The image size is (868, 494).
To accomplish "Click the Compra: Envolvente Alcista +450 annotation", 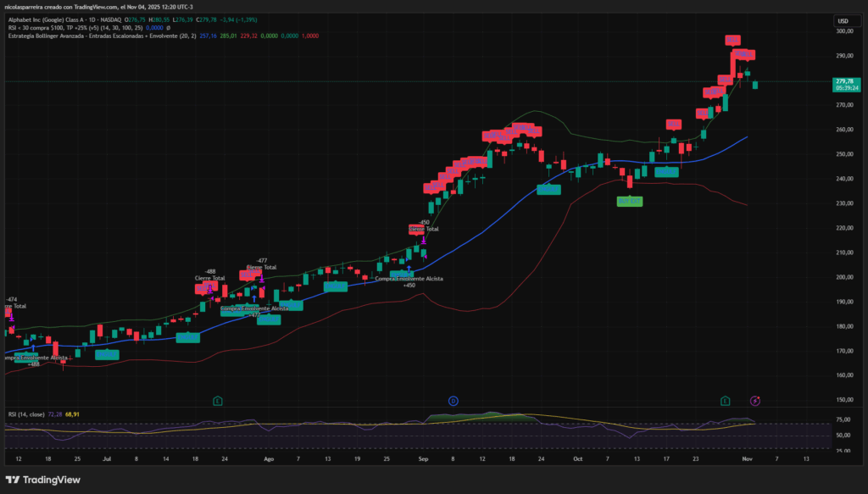I will 409,279.
